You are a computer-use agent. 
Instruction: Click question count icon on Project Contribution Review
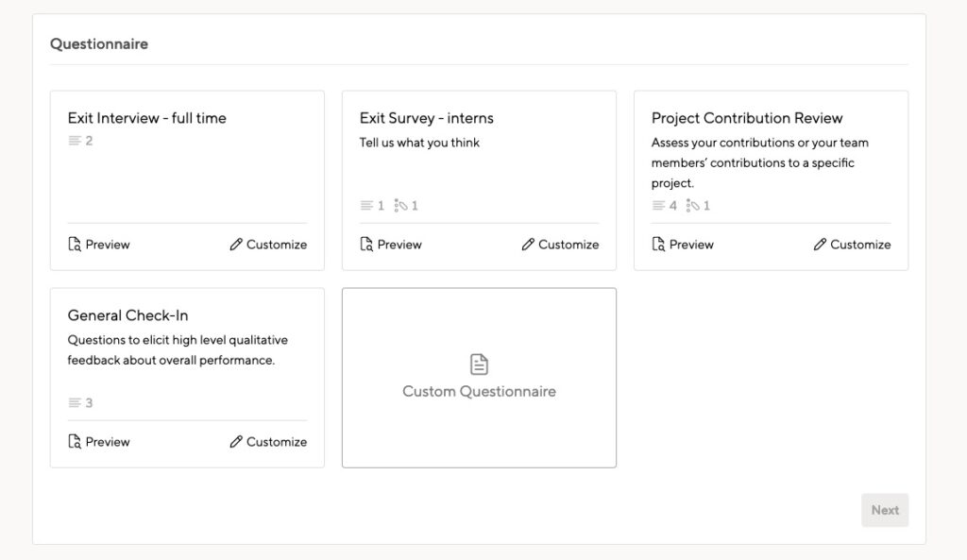click(658, 205)
